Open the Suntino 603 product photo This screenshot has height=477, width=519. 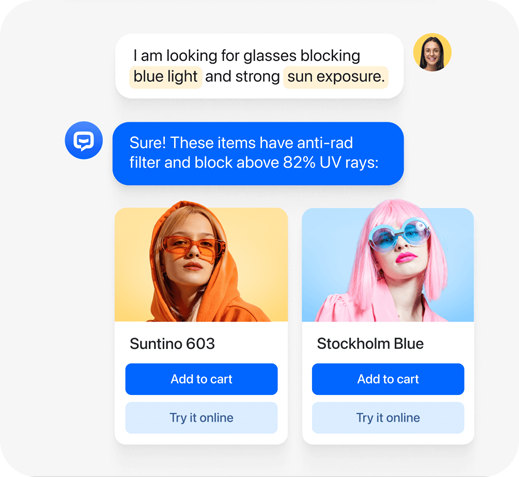(x=201, y=263)
